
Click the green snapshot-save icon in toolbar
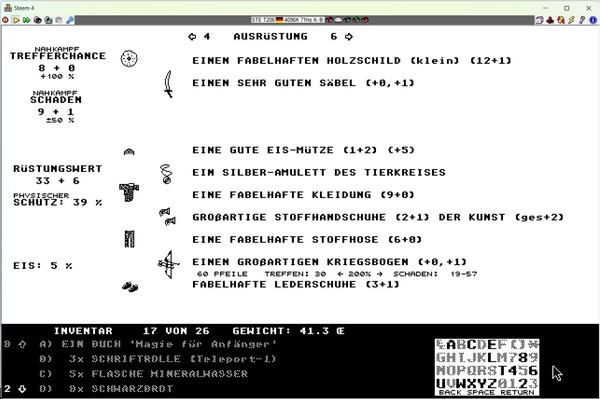click(x=48, y=20)
